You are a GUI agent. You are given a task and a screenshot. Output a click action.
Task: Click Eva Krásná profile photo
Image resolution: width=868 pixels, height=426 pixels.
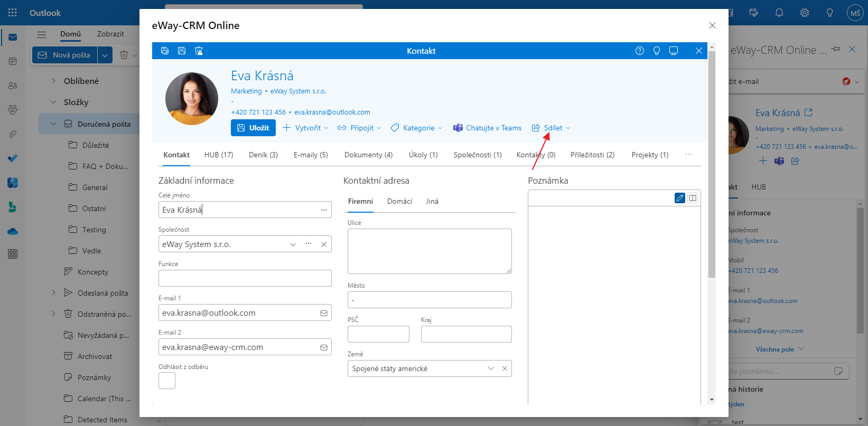tap(192, 99)
